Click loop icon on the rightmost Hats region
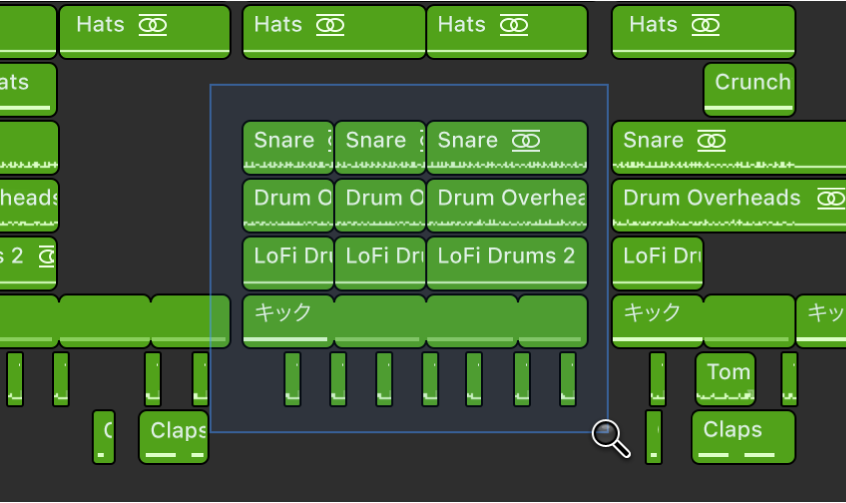Screen dimensions: 846x503 point(706,25)
